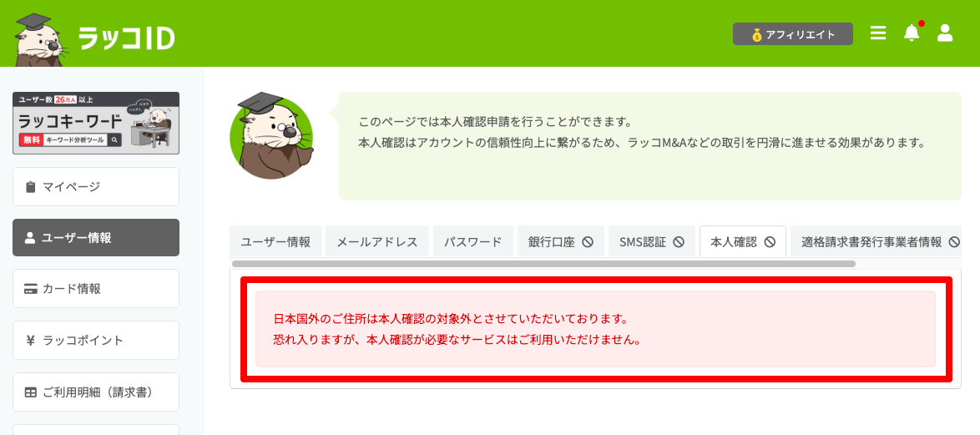
Task: Click the money bag icon in アフィリエイト
Action: [x=757, y=35]
